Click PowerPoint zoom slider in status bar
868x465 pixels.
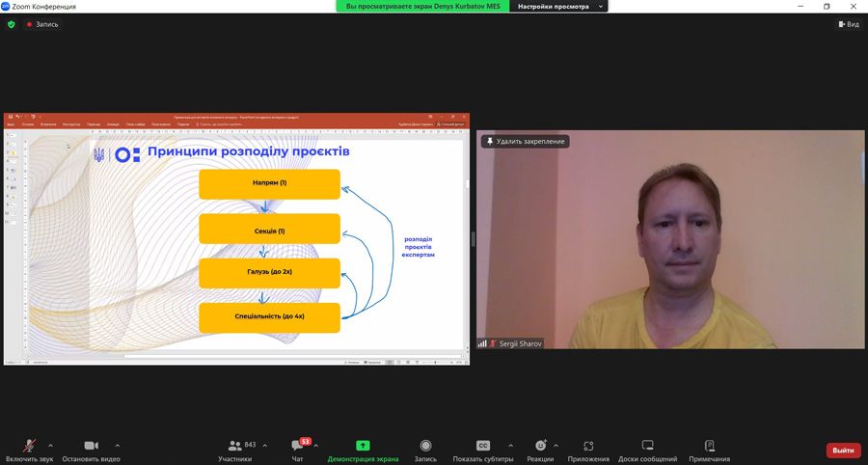(x=435, y=363)
